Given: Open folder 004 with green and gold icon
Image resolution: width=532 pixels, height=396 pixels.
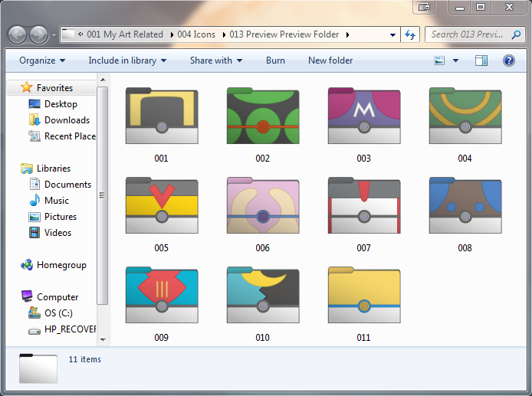Looking at the screenshot, I should coord(465,116).
